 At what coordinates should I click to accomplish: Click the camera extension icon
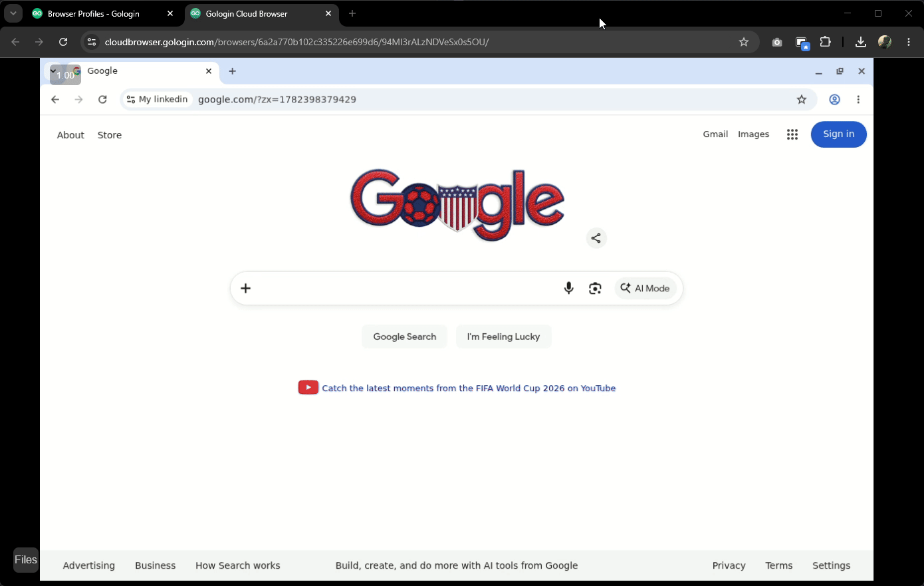(777, 42)
